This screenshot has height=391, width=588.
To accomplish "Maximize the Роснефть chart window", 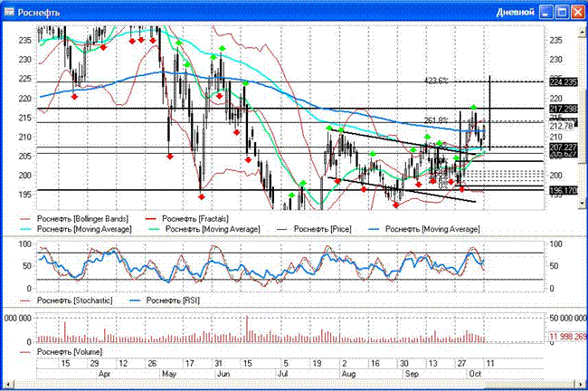I will [x=562, y=13].
